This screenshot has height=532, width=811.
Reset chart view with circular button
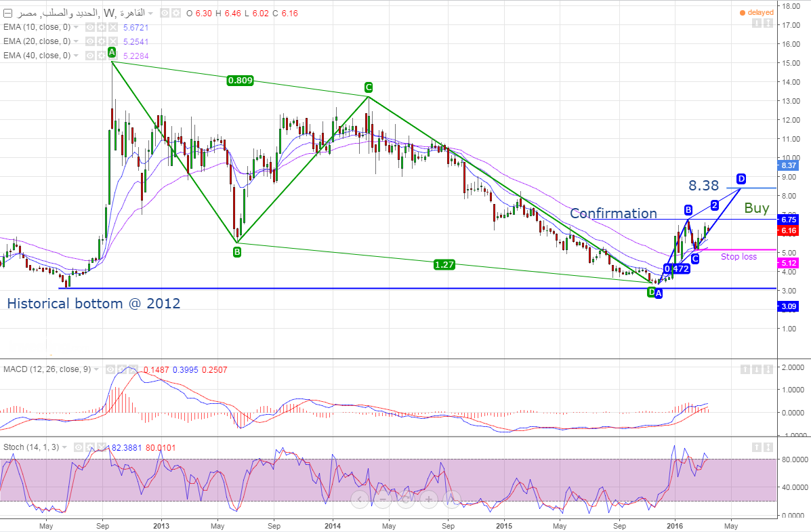click(x=405, y=500)
